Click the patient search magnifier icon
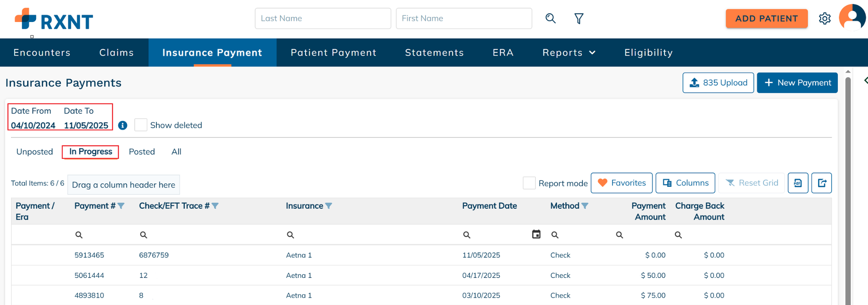This screenshot has height=305, width=868. point(550,18)
